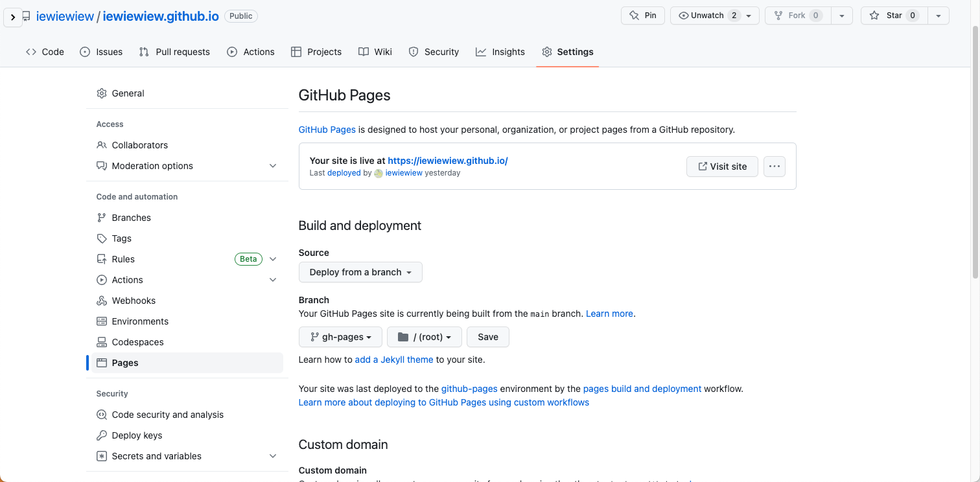The image size is (980, 482).
Task: Expand sidebar Actions settings chevron
Action: tap(273, 280)
